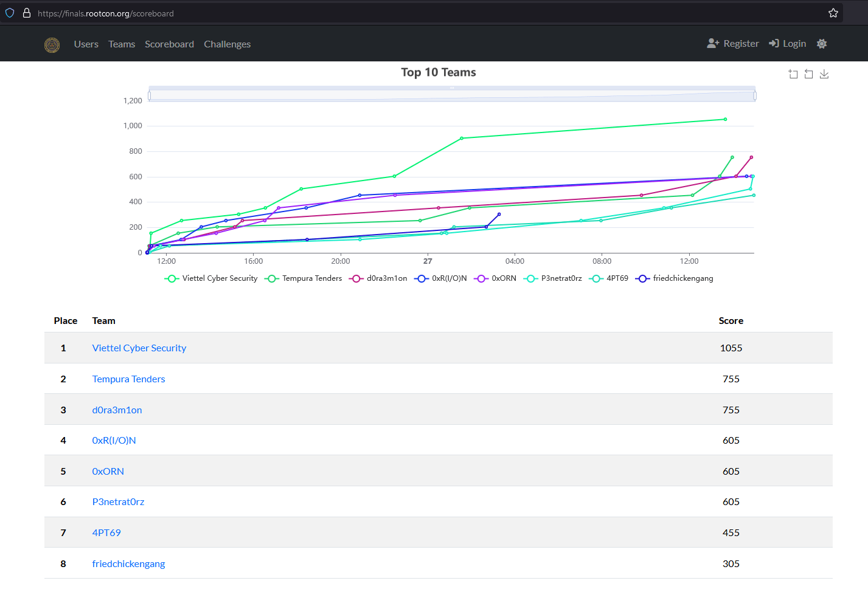This screenshot has width=868, height=592.
Task: Open friedchickengang team link in table
Action: pos(129,564)
